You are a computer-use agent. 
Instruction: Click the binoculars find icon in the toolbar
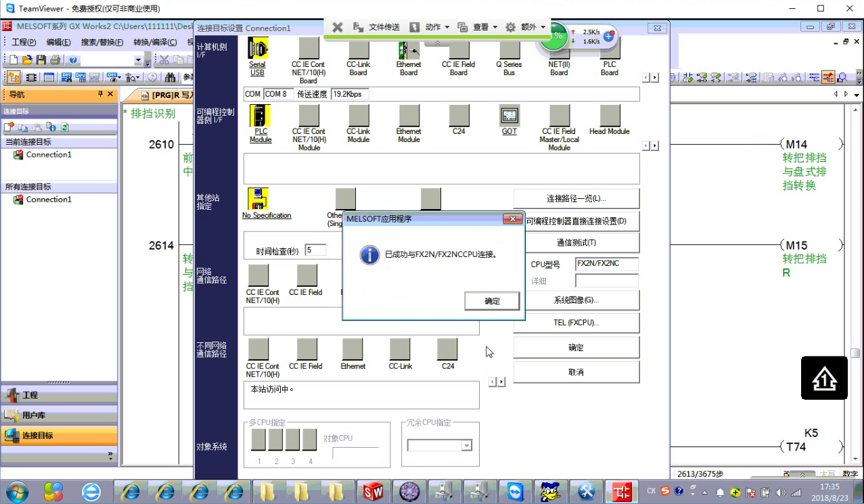point(170,77)
